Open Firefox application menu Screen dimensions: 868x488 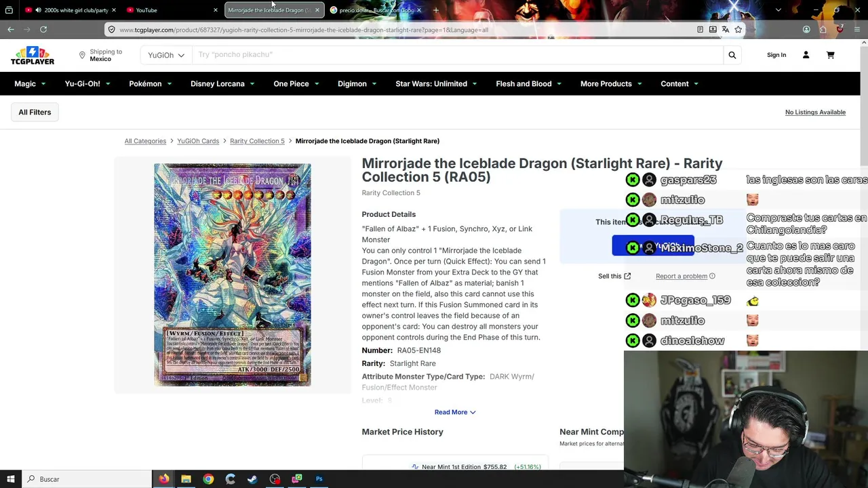857,29
